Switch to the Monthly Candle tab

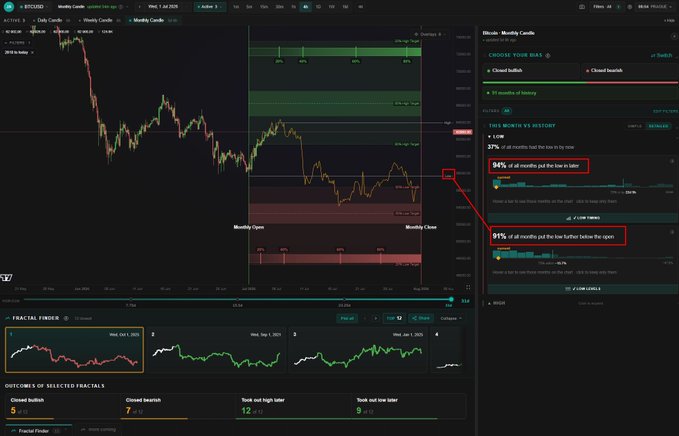tap(152, 20)
